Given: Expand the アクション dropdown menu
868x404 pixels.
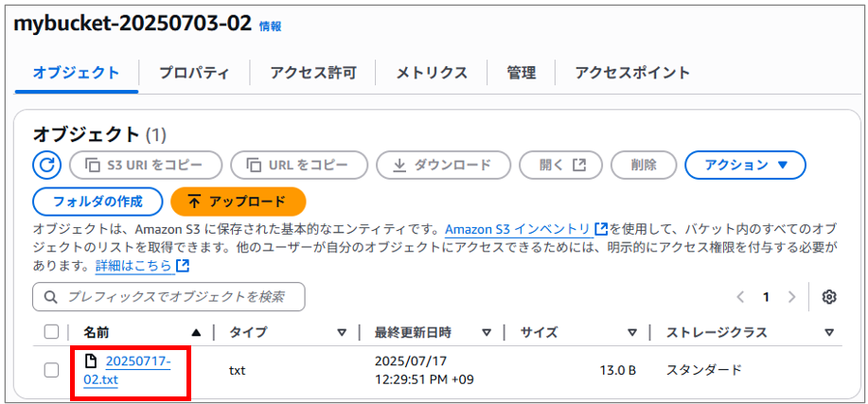Looking at the screenshot, I should pyautogui.click(x=745, y=165).
